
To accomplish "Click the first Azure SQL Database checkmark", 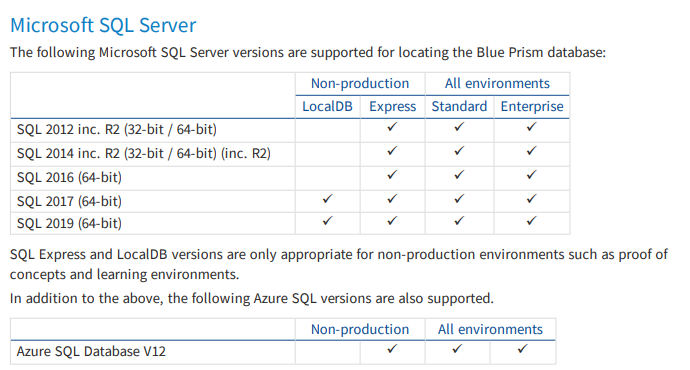I will 392,349.
